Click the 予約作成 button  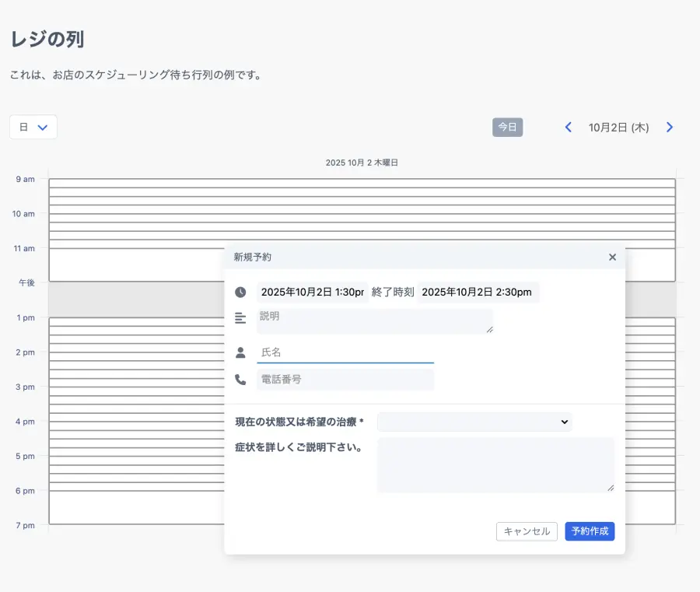pos(590,531)
